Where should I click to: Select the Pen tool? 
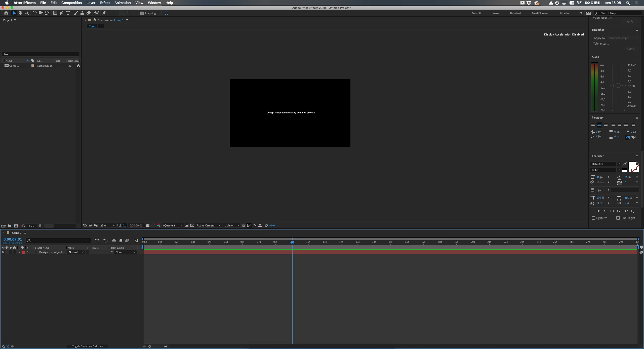pos(62,13)
